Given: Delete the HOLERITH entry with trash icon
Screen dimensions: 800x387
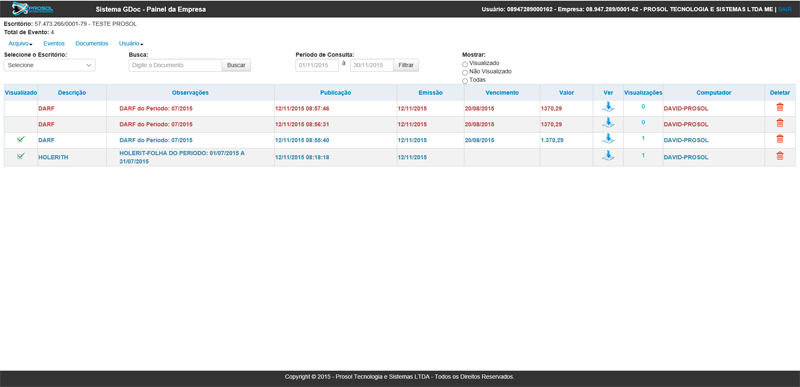Looking at the screenshot, I should click(x=780, y=156).
